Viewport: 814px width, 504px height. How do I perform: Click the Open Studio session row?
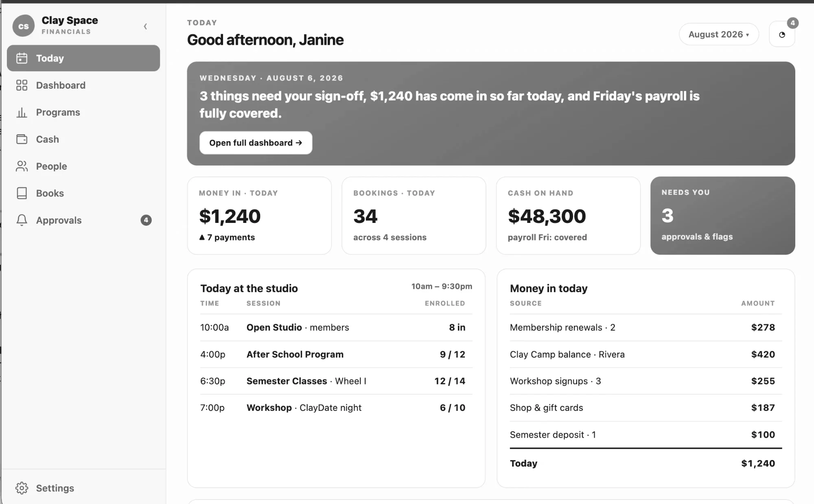pos(336,327)
